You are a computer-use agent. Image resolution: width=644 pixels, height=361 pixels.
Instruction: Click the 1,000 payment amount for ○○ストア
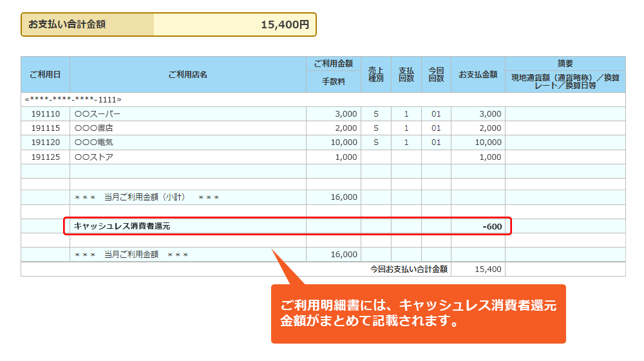[490, 157]
